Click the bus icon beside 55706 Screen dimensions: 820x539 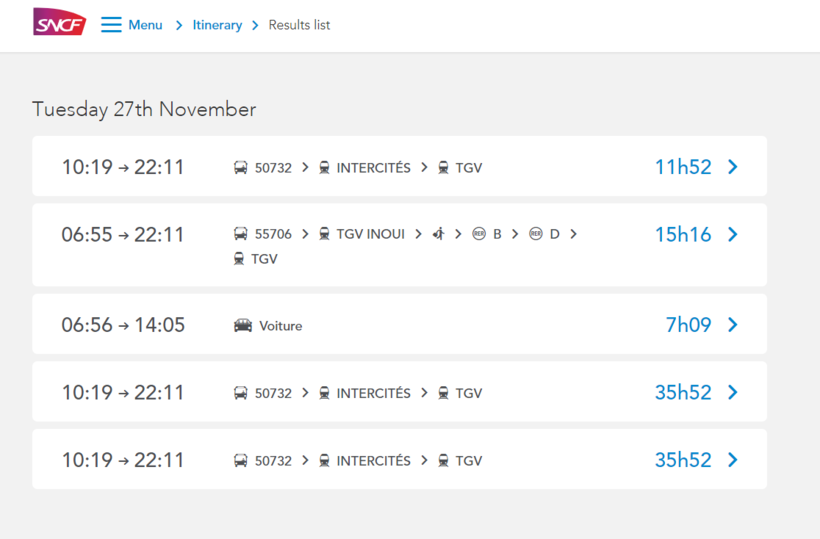click(x=240, y=234)
